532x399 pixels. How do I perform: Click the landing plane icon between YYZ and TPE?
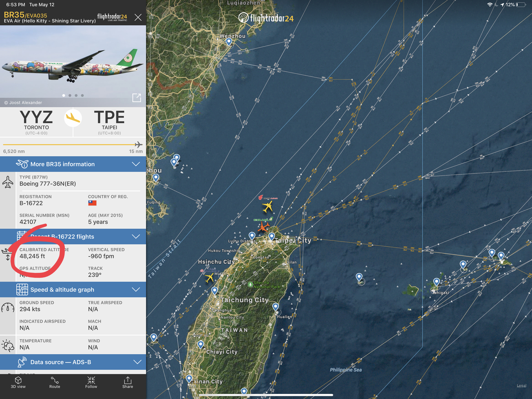(x=73, y=117)
